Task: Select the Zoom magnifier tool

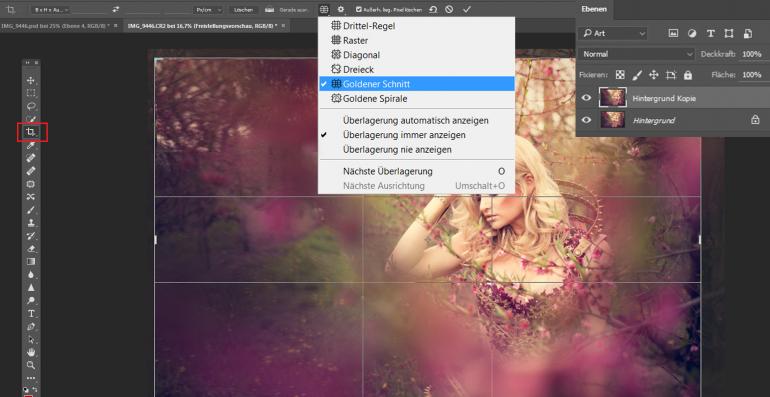Action: point(31,365)
